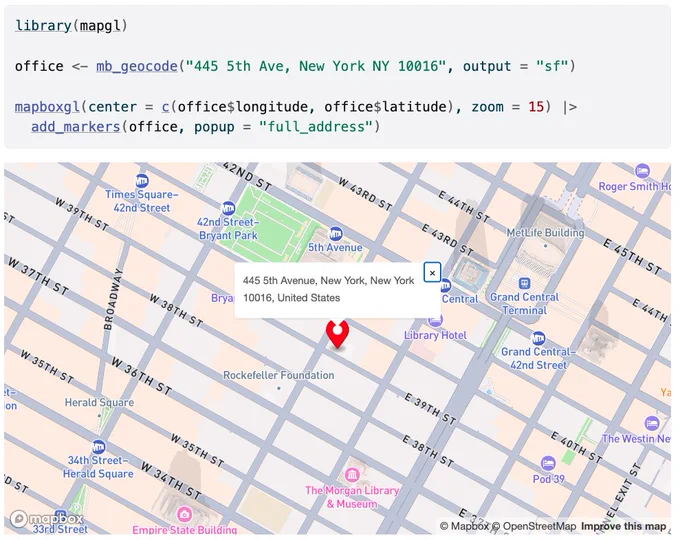Image resolution: width=680 pixels, height=540 pixels.
Task: Click the 5th Avenue subway station icon
Action: pos(335,234)
